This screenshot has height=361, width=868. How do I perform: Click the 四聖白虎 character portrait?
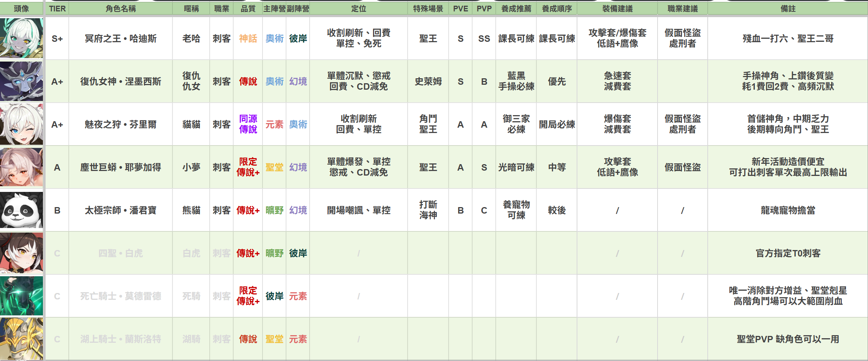point(22,253)
